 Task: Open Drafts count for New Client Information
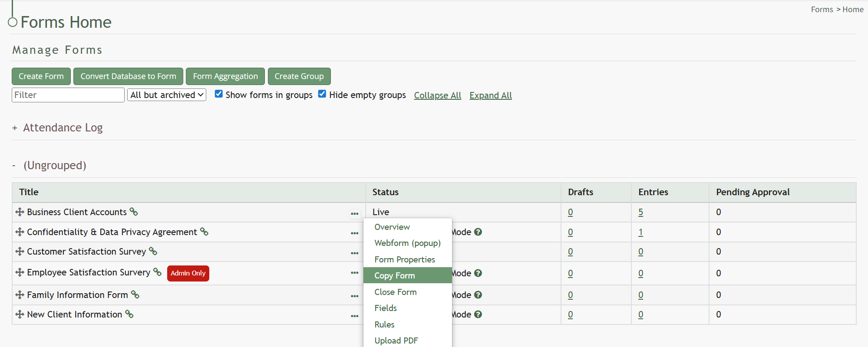point(571,314)
